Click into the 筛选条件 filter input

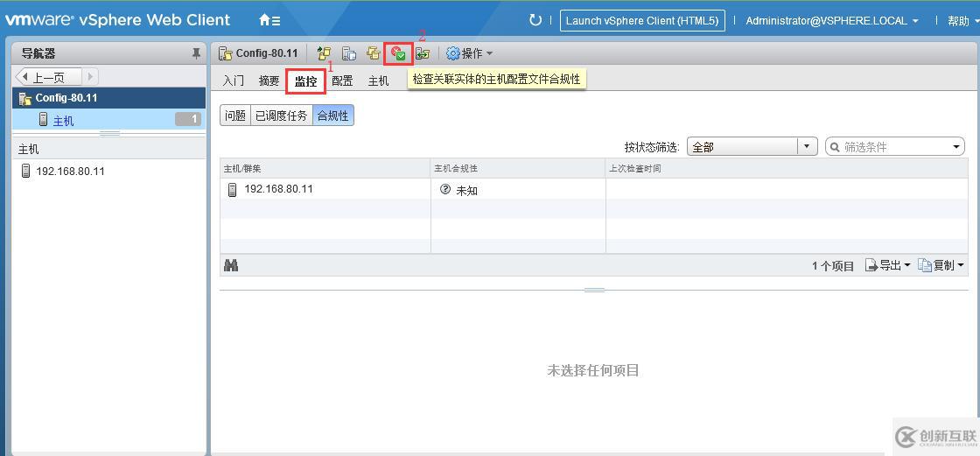pos(895,147)
